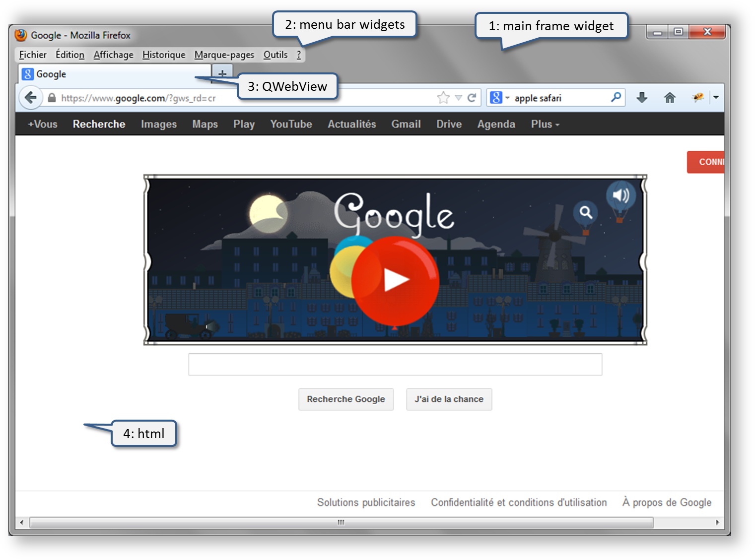Viewport: 755px width, 560px height.
Task: Click the horizontal scrollbar thumb
Action: (342, 522)
